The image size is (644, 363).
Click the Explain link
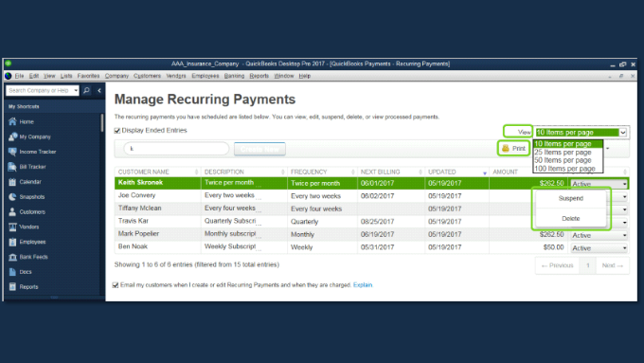363,285
